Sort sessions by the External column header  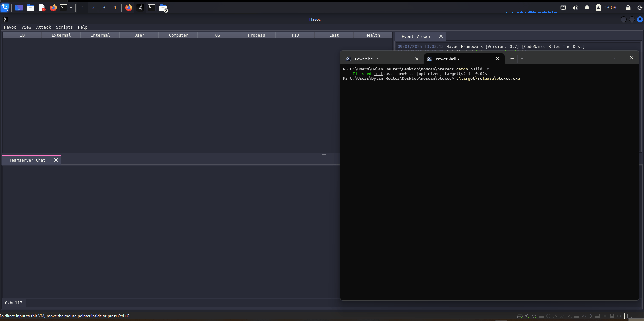(61, 35)
